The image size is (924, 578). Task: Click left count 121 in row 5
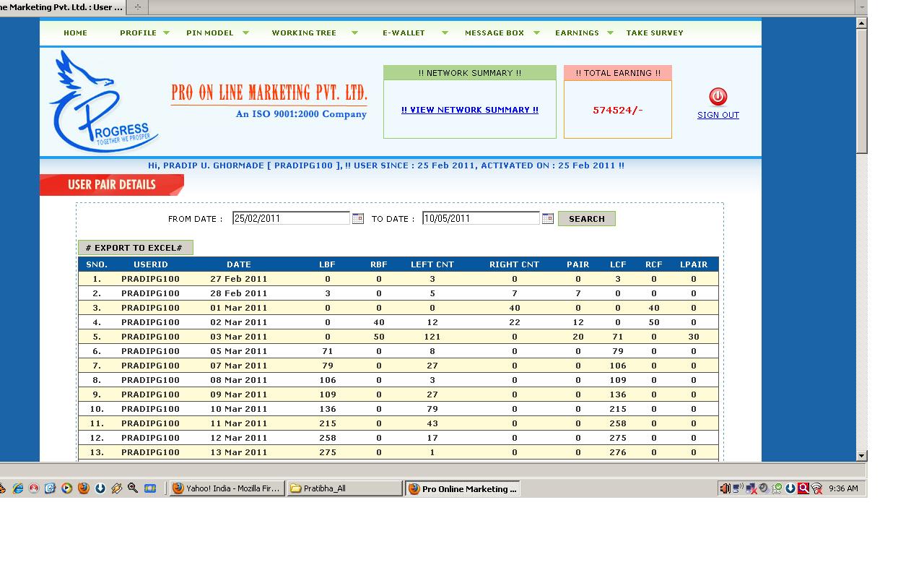tap(432, 337)
